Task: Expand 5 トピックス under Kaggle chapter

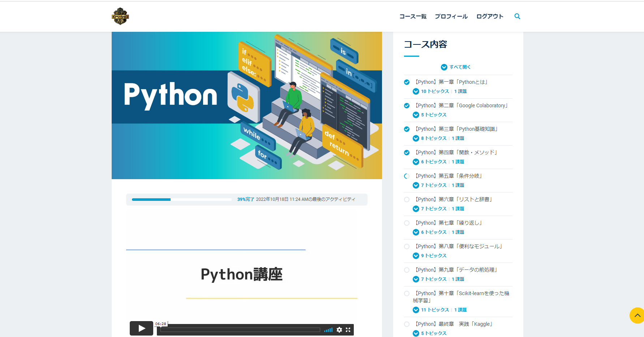Action: (x=430, y=333)
